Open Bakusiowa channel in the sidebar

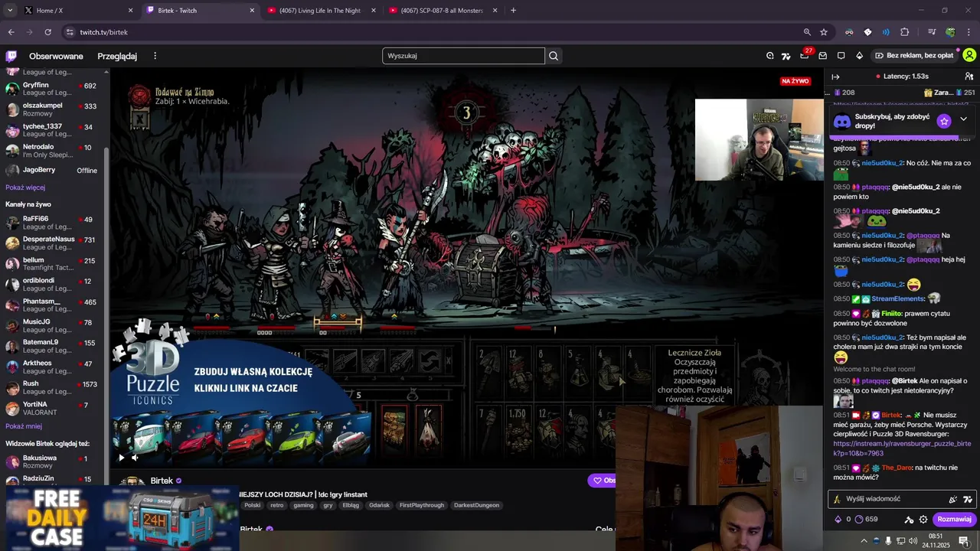pyautogui.click(x=54, y=462)
